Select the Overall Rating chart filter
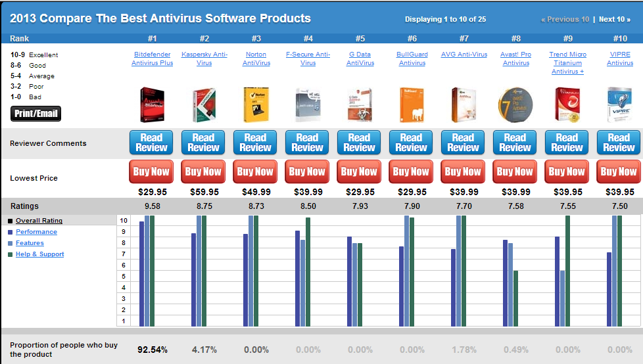This screenshot has height=364, width=643. (x=39, y=221)
